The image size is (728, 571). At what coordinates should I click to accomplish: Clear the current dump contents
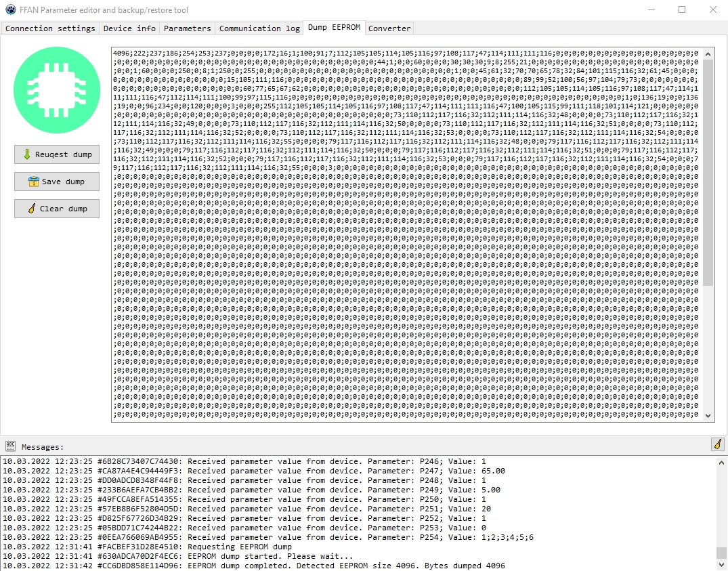pos(57,209)
